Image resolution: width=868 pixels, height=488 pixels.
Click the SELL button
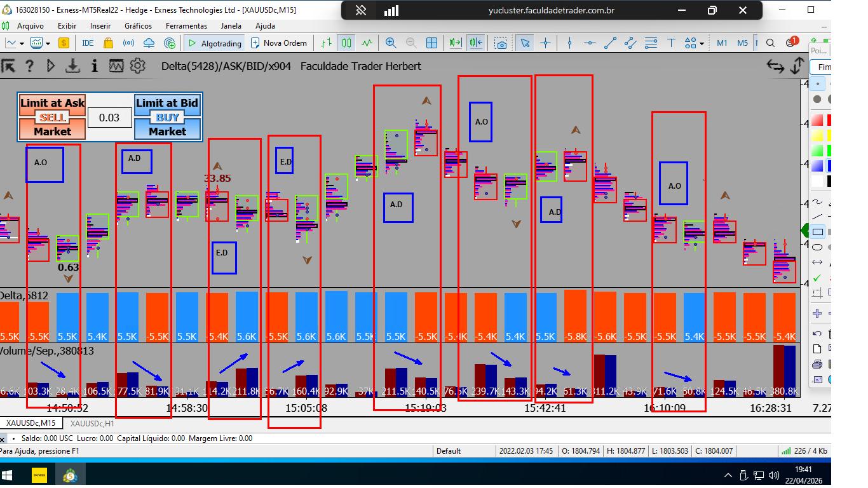[52, 118]
